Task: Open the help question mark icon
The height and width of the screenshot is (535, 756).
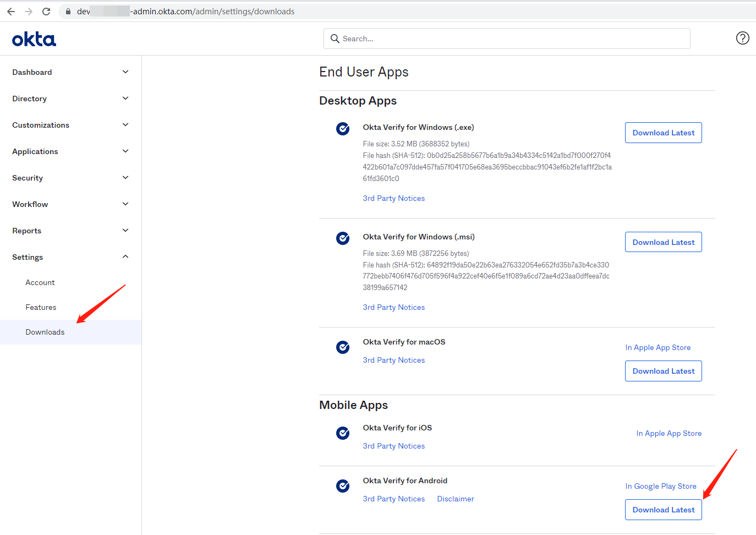Action: click(x=742, y=38)
